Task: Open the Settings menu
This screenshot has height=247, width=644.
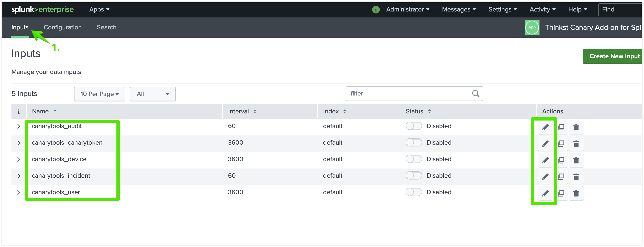Action: (x=503, y=9)
